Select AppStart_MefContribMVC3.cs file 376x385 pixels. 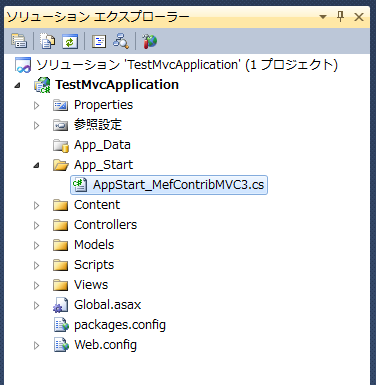pyautogui.click(x=178, y=185)
